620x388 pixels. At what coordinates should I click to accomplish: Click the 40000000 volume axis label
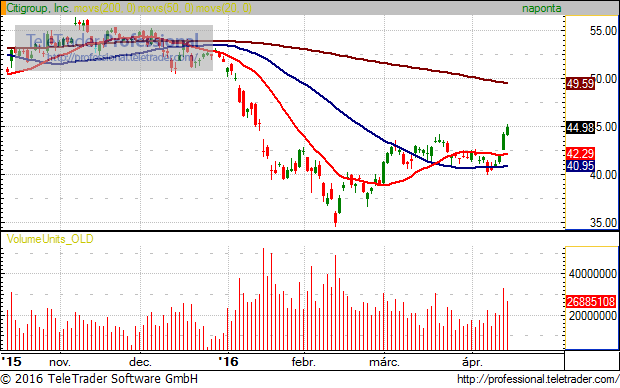coord(593,274)
